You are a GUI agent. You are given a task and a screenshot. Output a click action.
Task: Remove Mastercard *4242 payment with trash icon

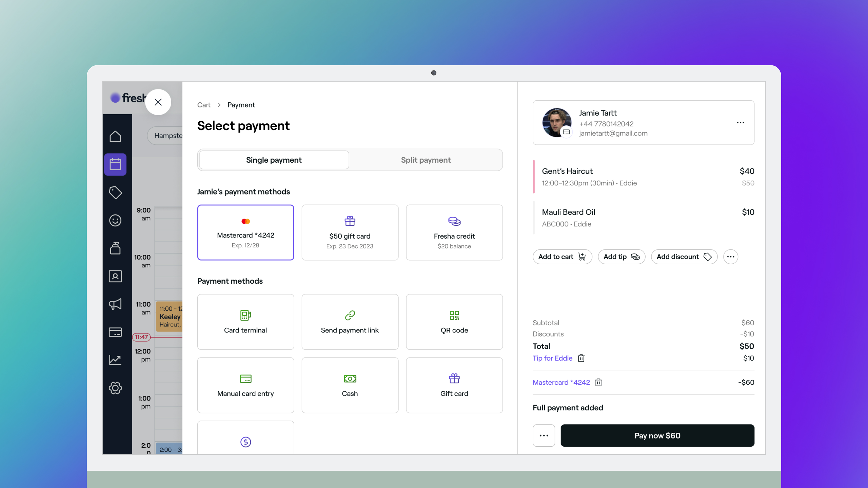pyautogui.click(x=598, y=382)
